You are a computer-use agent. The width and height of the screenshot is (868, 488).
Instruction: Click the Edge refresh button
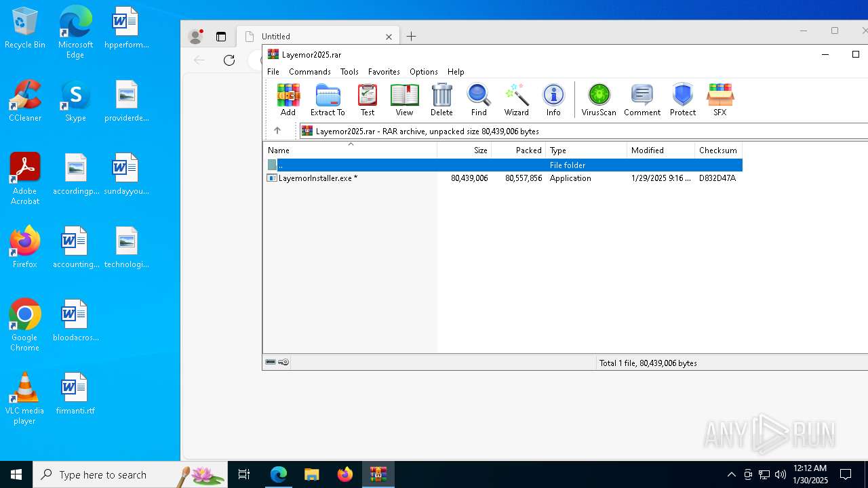[229, 60]
